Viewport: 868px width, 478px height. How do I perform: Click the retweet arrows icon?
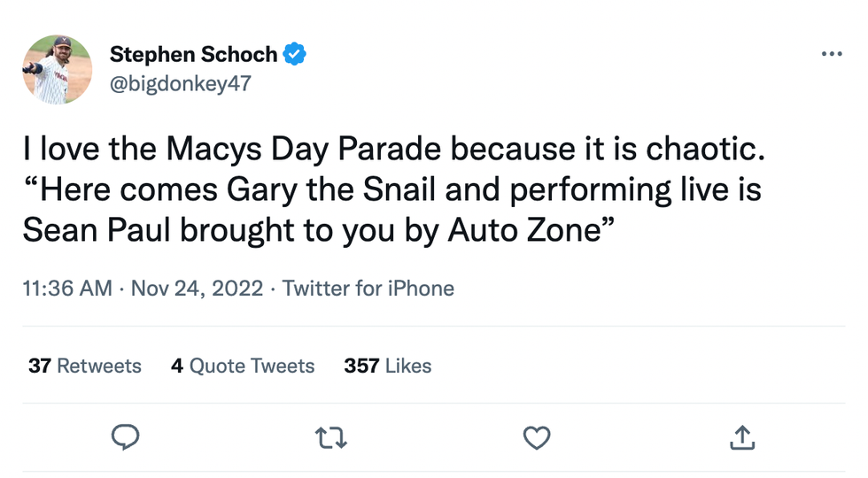(331, 437)
